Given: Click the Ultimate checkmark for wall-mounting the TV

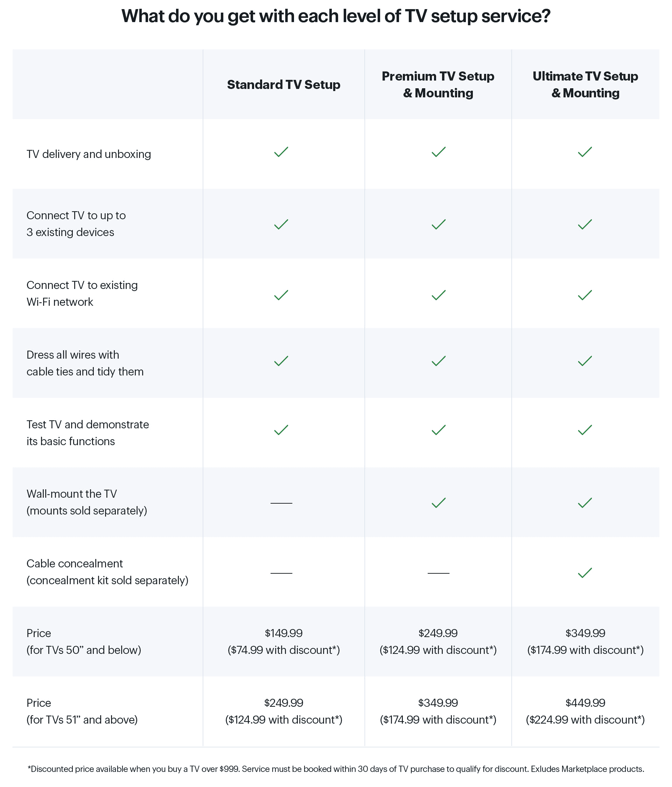Looking at the screenshot, I should pos(585,503).
